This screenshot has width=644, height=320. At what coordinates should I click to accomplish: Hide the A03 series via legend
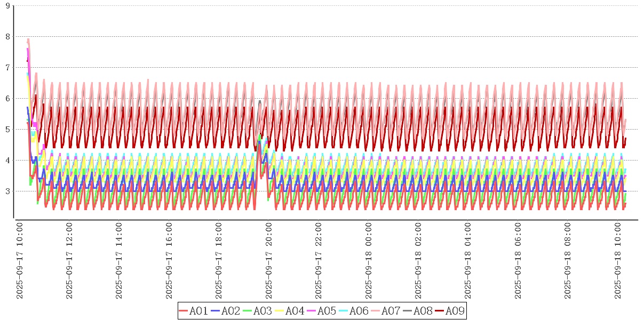click(x=258, y=311)
